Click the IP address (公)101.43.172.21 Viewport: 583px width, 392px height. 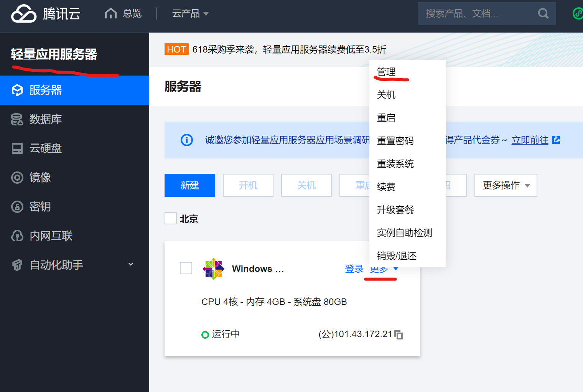(356, 334)
